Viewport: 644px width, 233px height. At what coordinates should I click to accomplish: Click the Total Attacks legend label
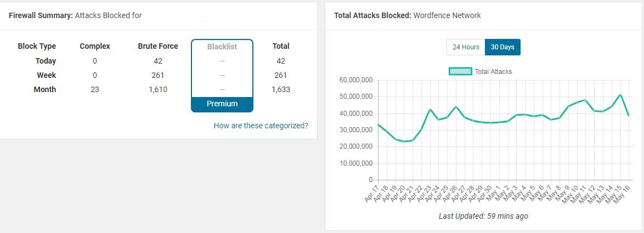coord(493,71)
